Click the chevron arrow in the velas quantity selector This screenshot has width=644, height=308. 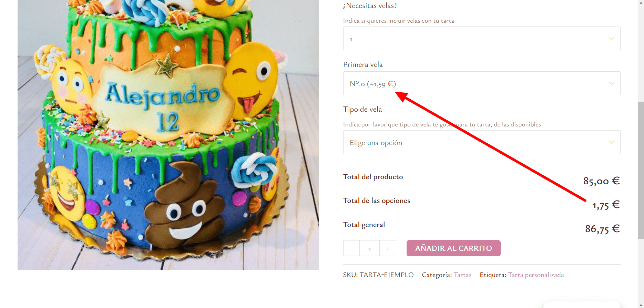(612, 39)
